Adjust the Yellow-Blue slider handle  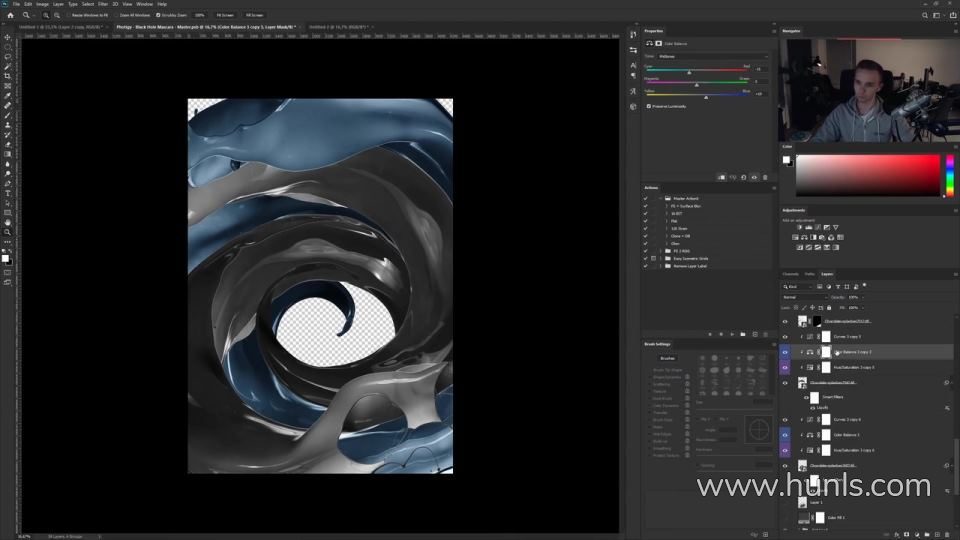click(x=707, y=97)
